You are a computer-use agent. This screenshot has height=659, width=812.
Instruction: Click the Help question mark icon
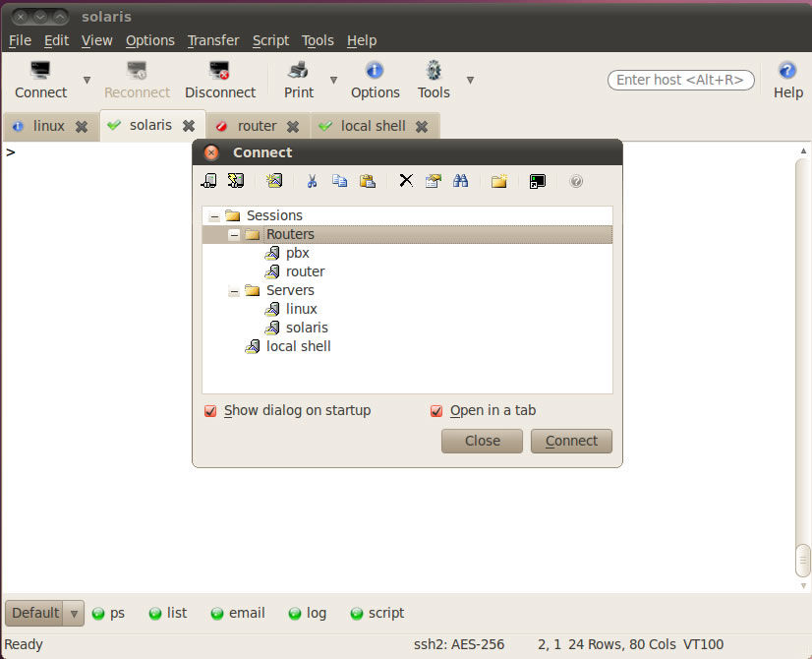787,70
